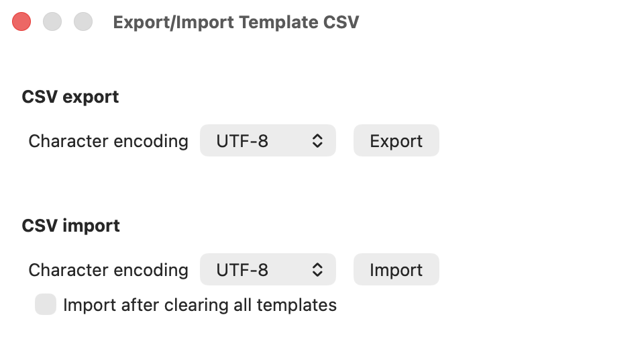
Task: Select the UTF-8 value under CSV import
Action: click(242, 270)
